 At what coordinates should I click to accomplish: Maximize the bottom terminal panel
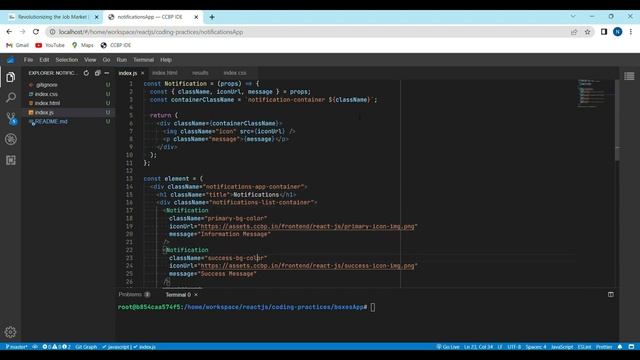tap(611, 294)
